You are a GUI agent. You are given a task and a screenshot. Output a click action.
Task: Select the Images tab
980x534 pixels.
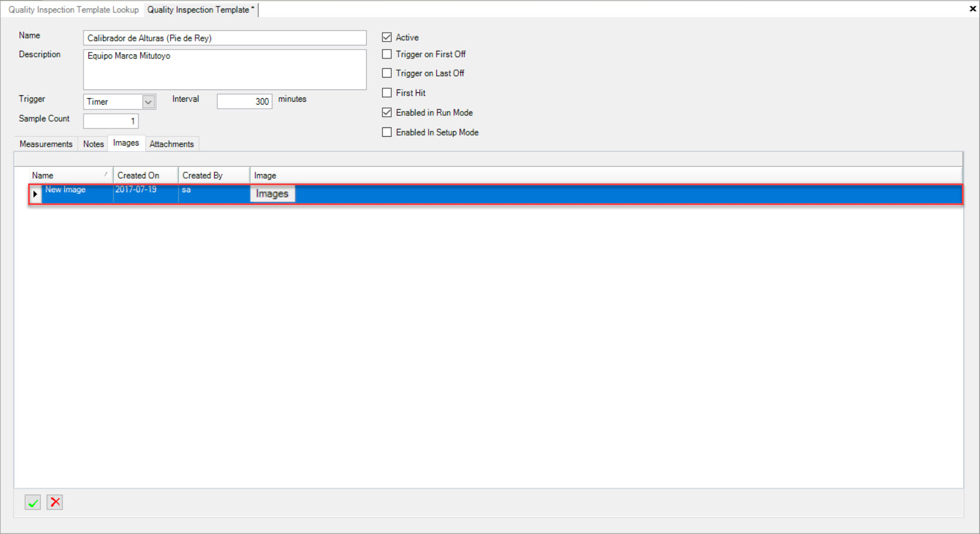[x=126, y=143]
